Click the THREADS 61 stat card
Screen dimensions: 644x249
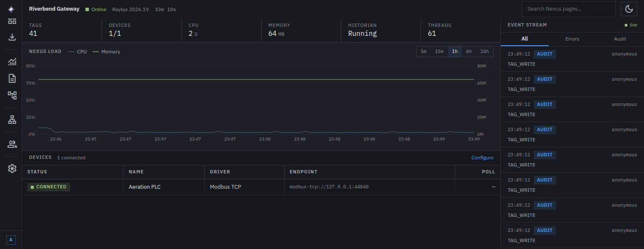point(461,30)
